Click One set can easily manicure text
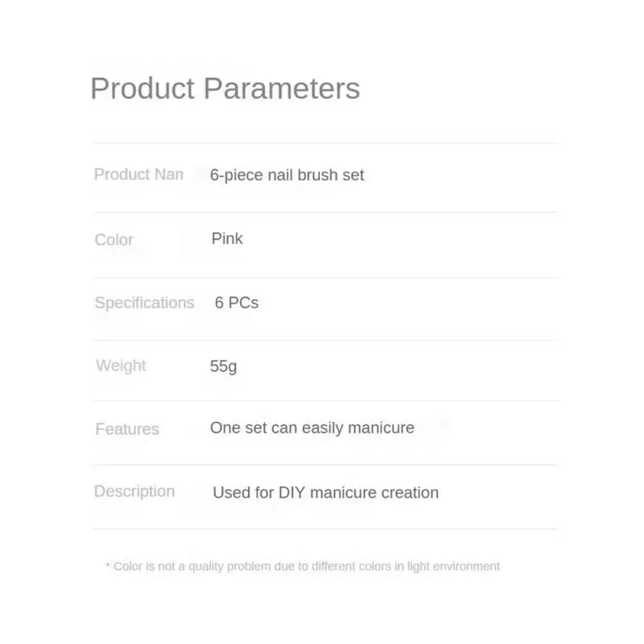Screen dimensions: 644x644 (x=312, y=428)
